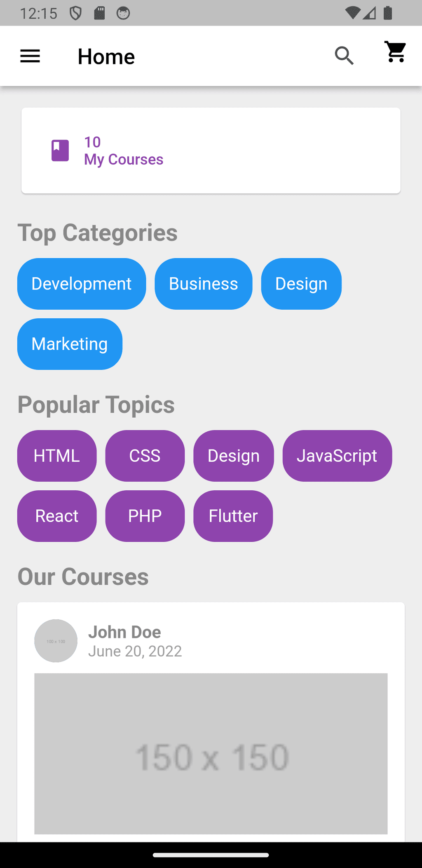Select the Business category chip
Image resolution: width=422 pixels, height=868 pixels.
(203, 284)
